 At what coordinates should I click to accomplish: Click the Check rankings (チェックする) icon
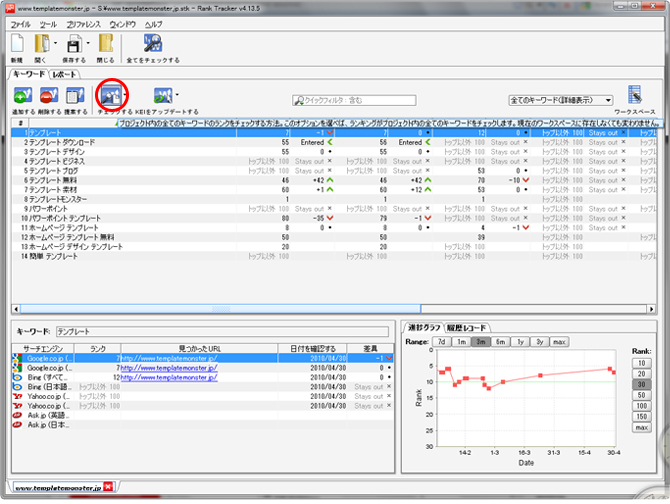(111, 96)
